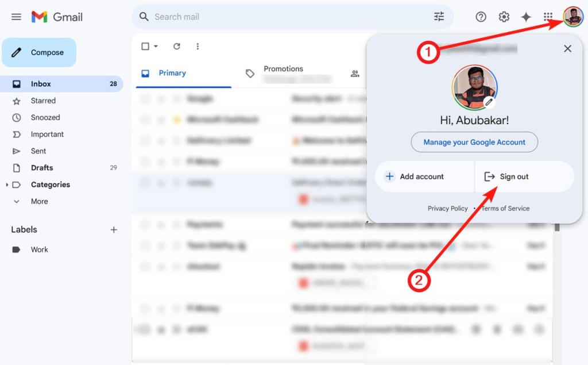Click the Gmail logo
Image resolution: width=588 pixels, height=365 pixels.
[x=57, y=17]
